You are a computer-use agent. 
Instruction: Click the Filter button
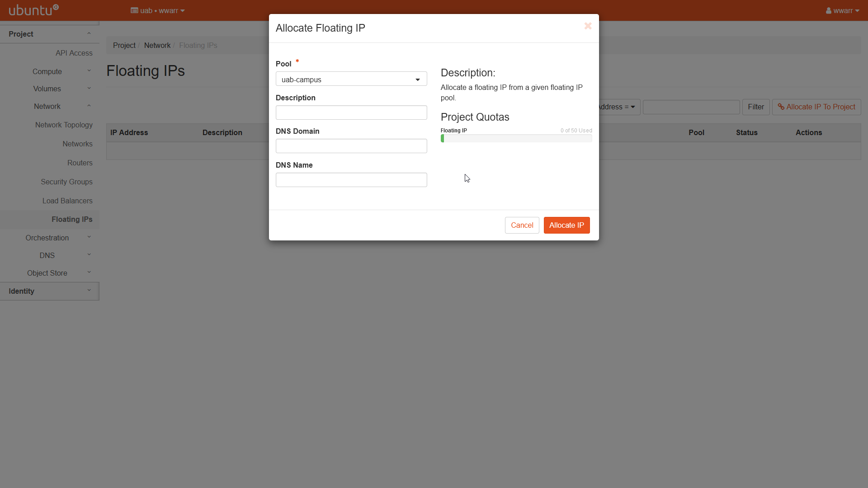(x=756, y=107)
